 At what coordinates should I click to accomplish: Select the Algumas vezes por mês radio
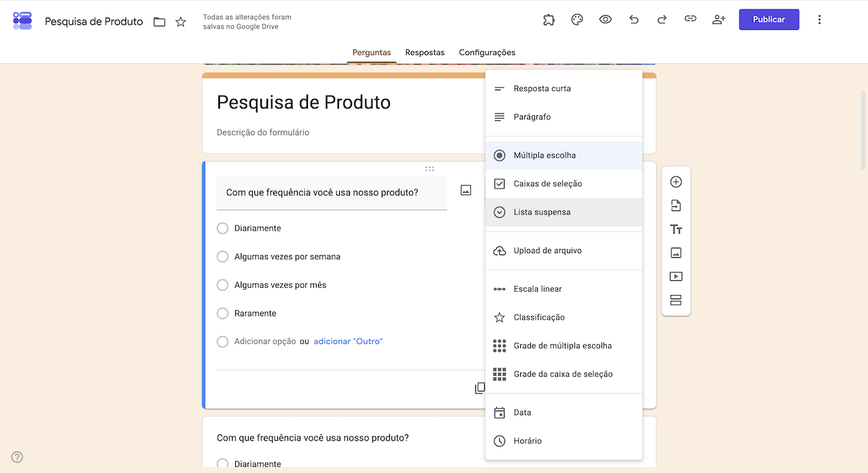(222, 285)
